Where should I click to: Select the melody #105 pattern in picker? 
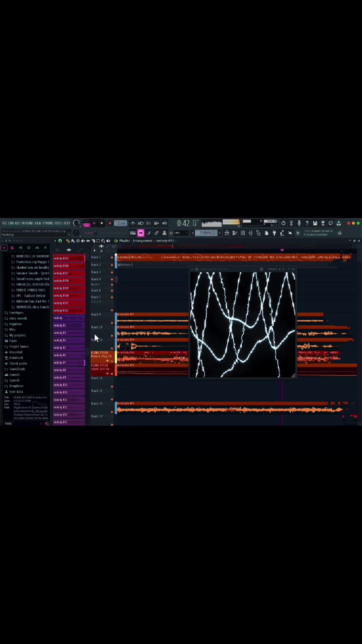[69, 258]
